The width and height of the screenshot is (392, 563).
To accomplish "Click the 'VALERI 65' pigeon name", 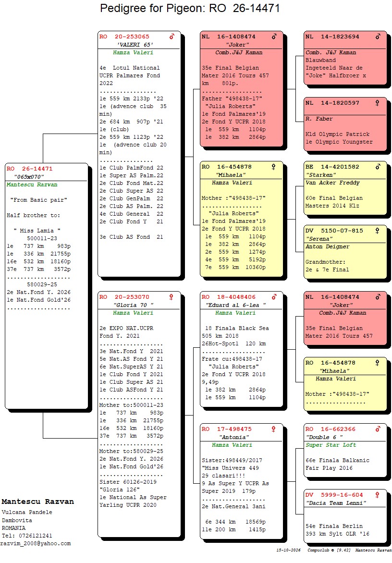I will pos(135,45).
